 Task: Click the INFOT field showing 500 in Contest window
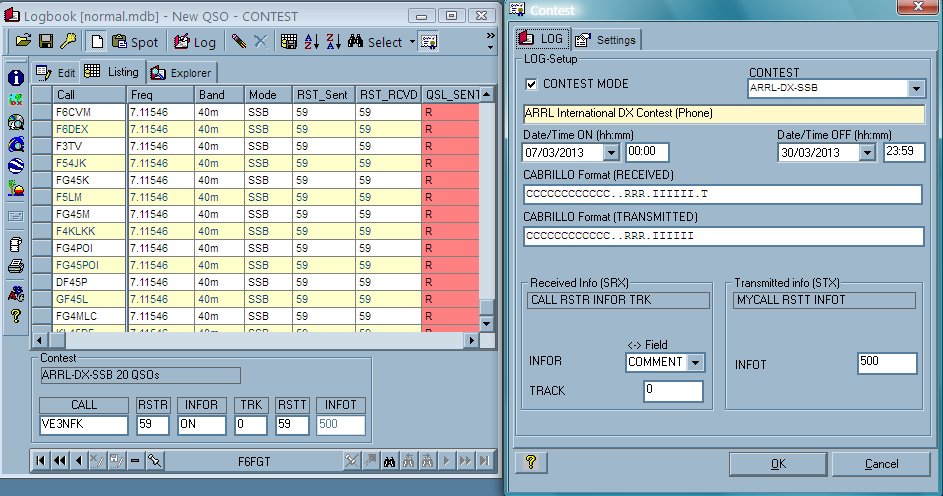tap(887, 363)
